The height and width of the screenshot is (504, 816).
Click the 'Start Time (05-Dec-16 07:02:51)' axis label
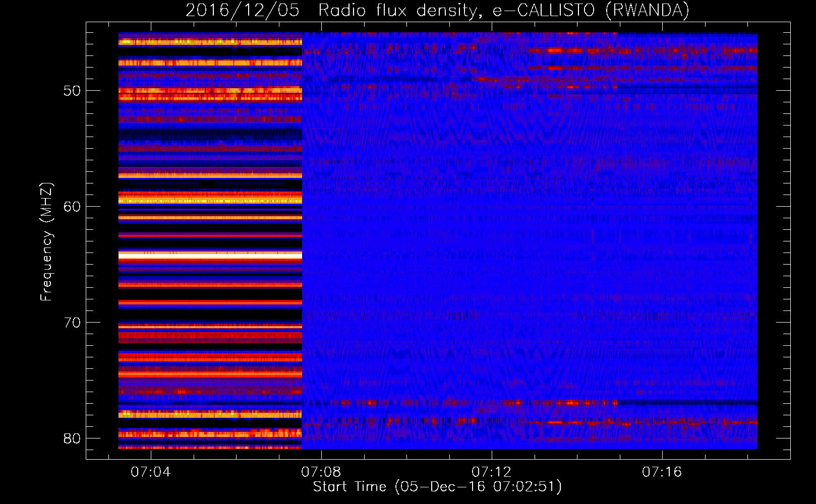click(x=437, y=487)
